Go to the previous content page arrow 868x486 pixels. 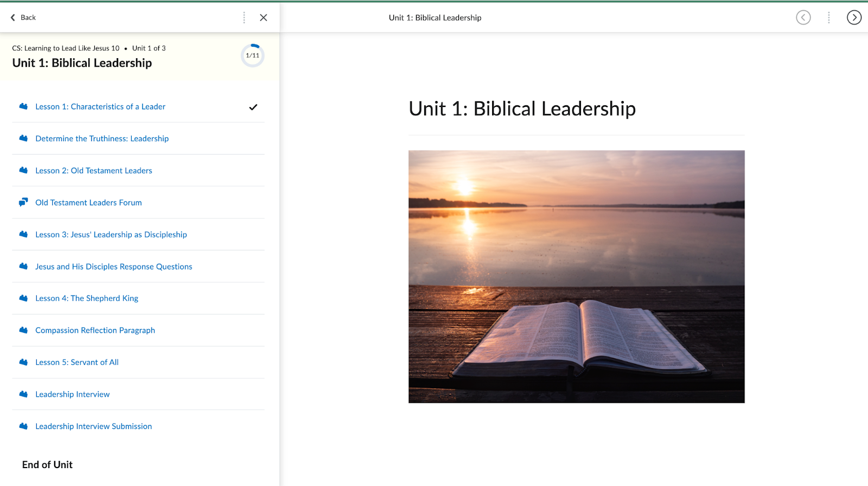pos(803,17)
